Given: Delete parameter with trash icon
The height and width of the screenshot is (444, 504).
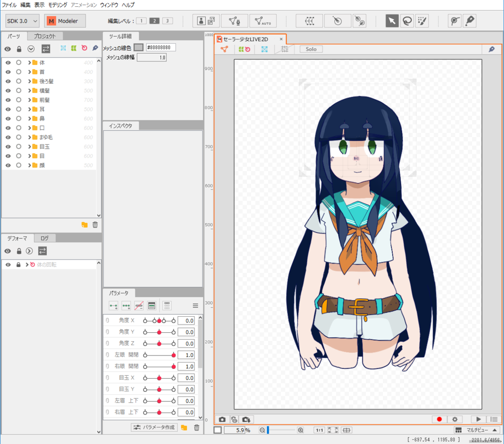Looking at the screenshot, I should (197, 427).
